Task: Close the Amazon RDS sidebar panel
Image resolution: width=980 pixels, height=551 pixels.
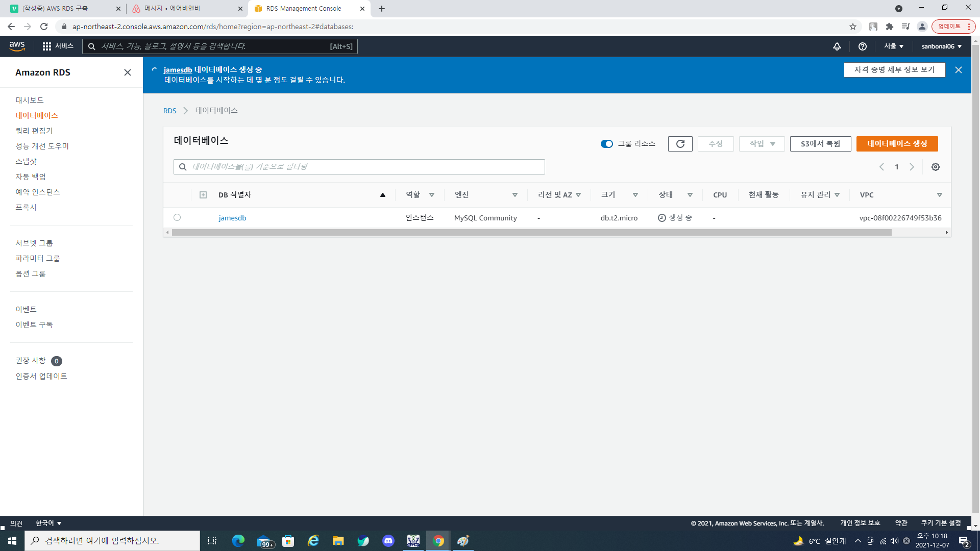Action: click(x=128, y=72)
